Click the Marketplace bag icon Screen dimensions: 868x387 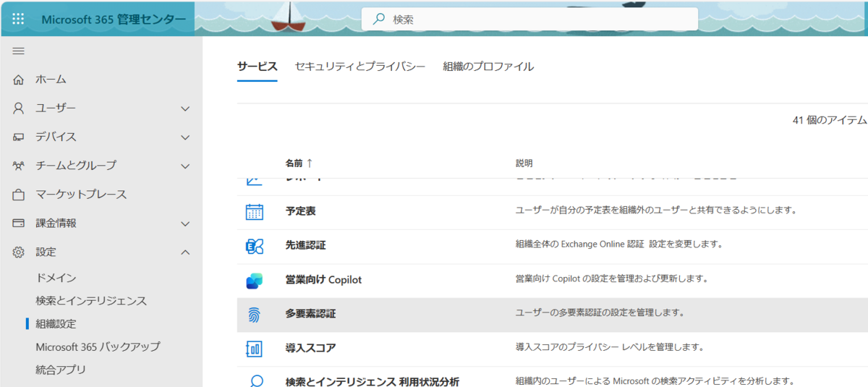click(19, 195)
